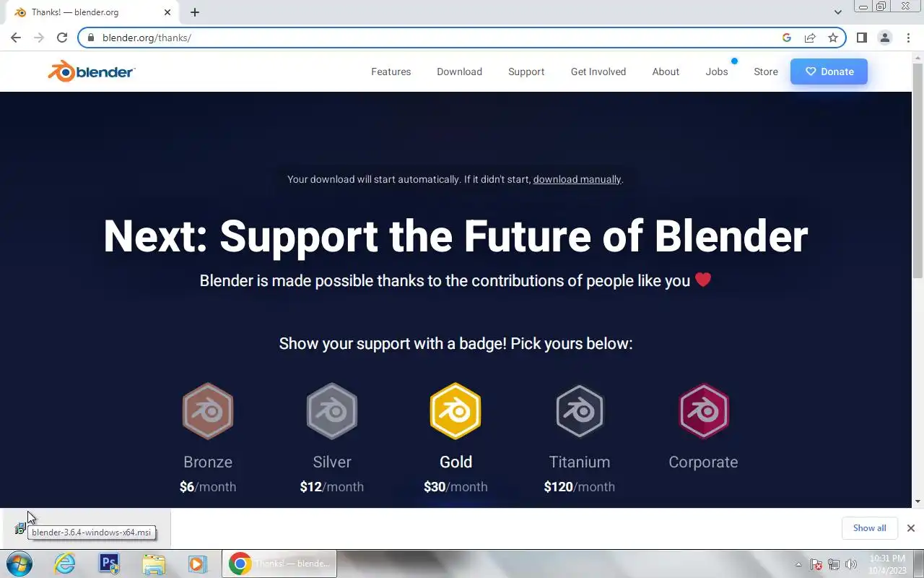
Task: Open the About menu
Action: (x=666, y=72)
